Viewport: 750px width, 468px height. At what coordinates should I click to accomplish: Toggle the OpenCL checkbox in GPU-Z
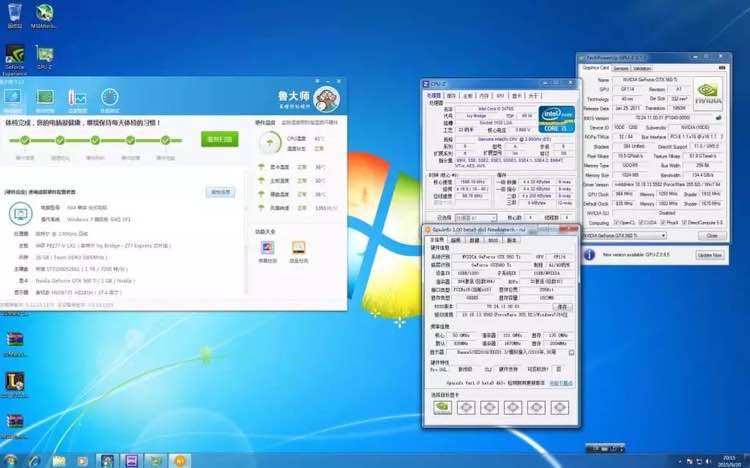point(617,223)
